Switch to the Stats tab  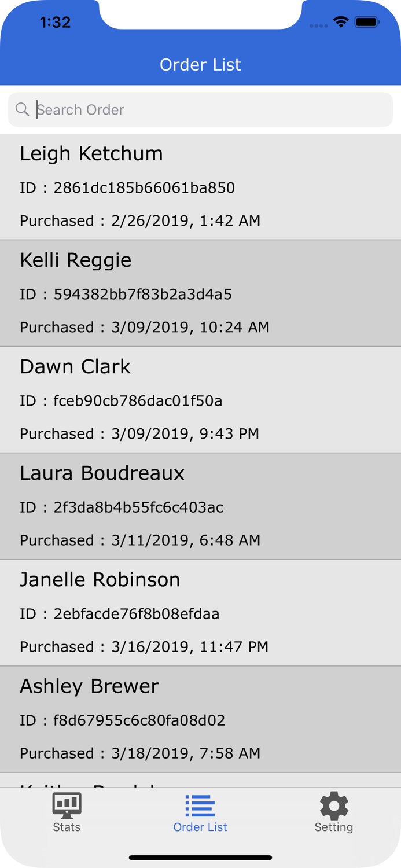point(67,812)
